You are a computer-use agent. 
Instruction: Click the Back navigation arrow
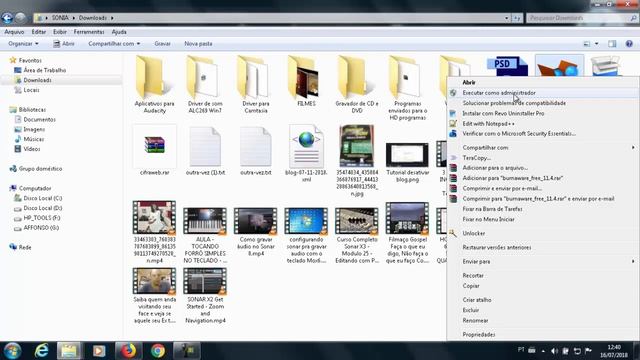click(x=7, y=18)
